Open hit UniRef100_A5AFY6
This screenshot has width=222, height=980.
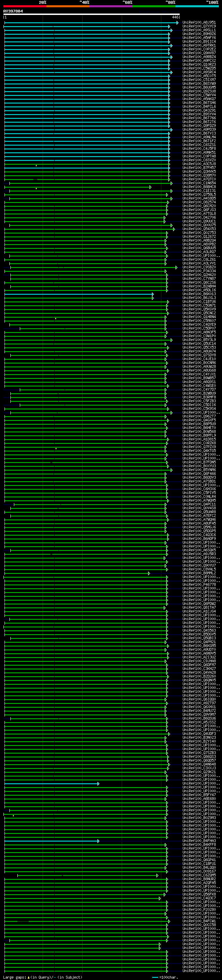tap(199, 38)
